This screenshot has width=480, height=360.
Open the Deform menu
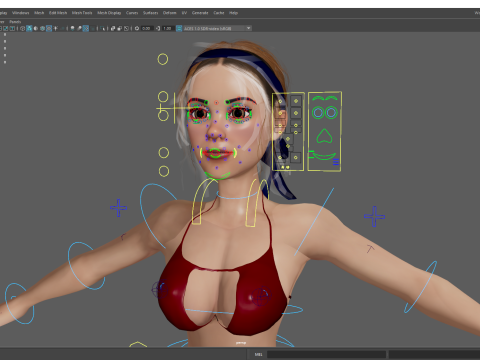pos(169,13)
